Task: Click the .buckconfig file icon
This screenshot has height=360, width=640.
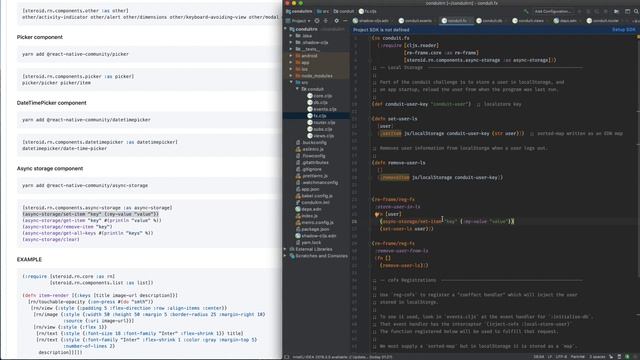Action: [x=298, y=142]
